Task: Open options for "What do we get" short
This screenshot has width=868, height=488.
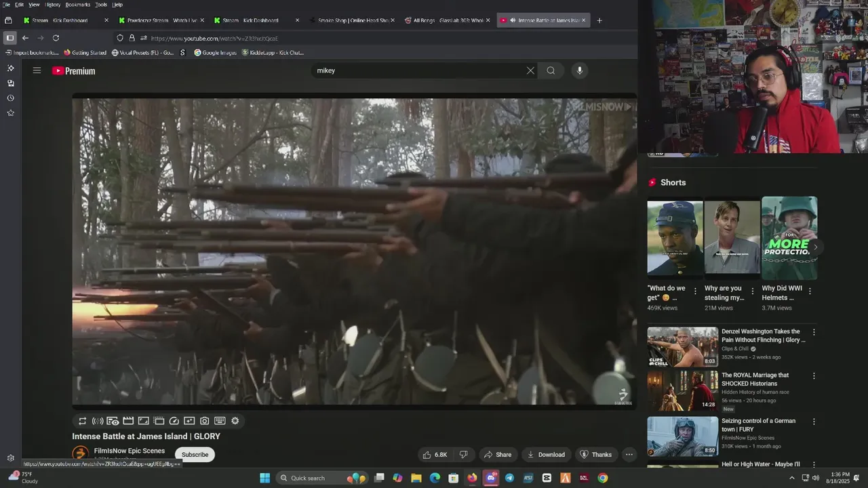Action: click(x=695, y=291)
